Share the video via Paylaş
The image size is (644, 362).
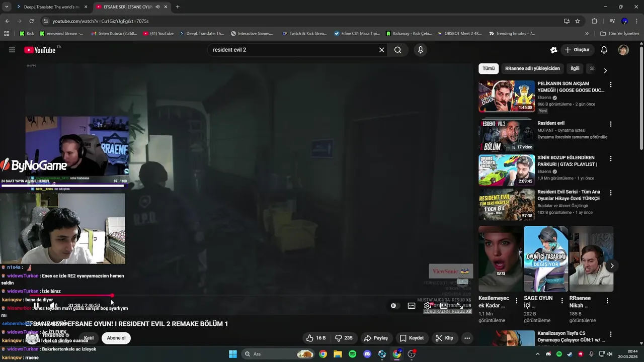point(376,338)
